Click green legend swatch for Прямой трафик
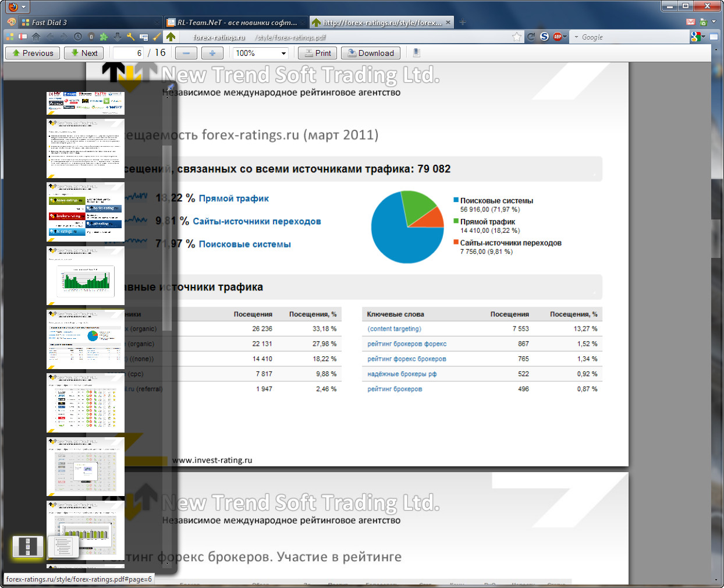This screenshot has width=724, height=588. 456,221
